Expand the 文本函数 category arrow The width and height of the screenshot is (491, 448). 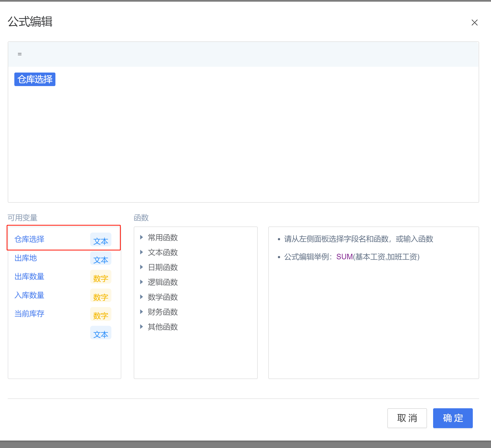[141, 252]
